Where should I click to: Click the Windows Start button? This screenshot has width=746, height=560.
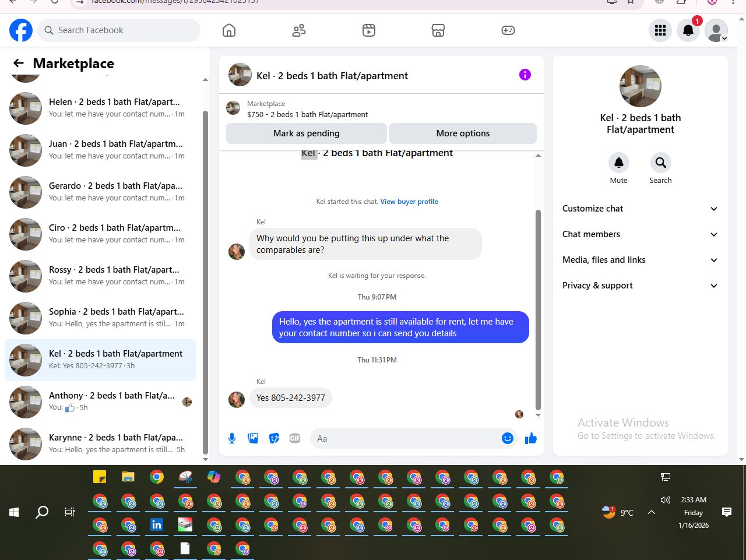(x=15, y=512)
